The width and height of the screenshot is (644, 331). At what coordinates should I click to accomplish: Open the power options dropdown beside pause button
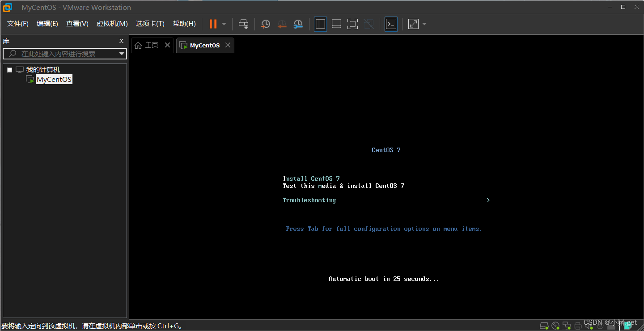[224, 24]
